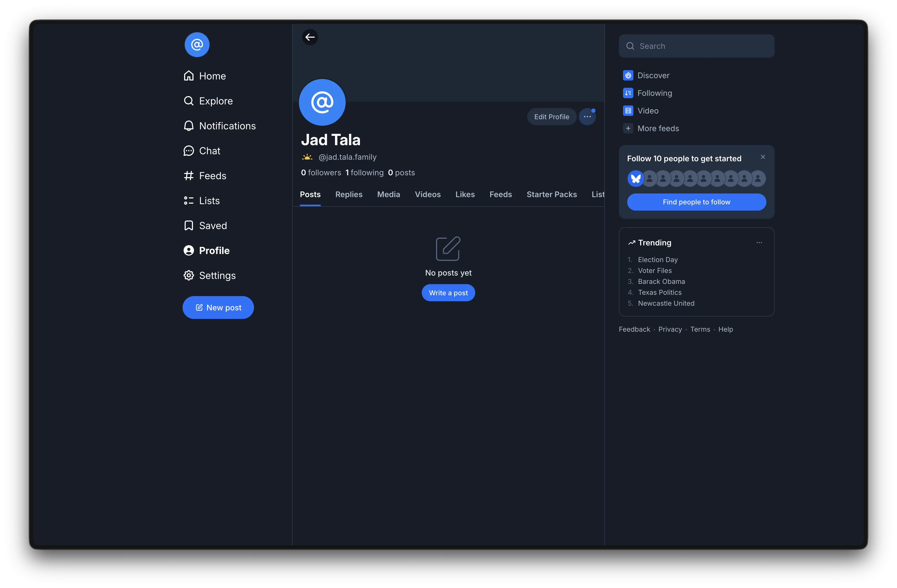Open Chat from sidebar
Image resolution: width=897 pixels, height=588 pixels.
coord(202,151)
